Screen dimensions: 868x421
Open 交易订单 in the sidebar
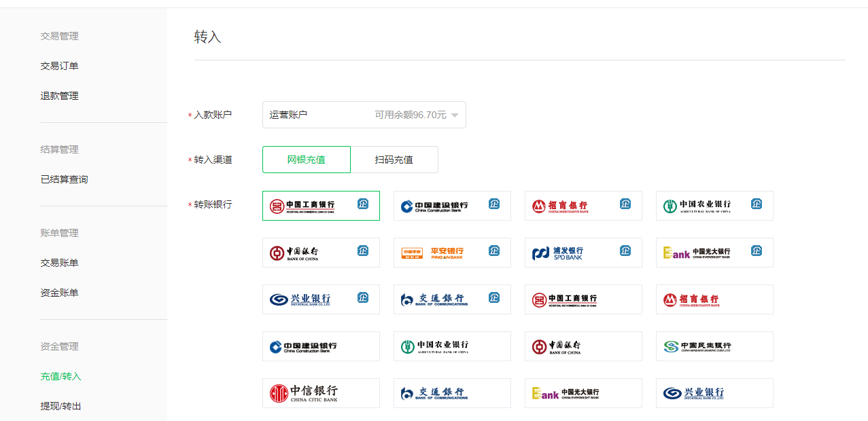[60, 66]
